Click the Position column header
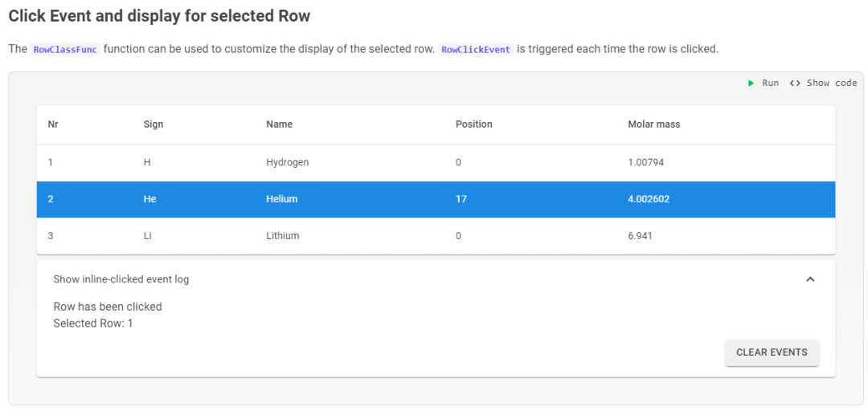Viewport: 868px width, 411px height. click(474, 124)
